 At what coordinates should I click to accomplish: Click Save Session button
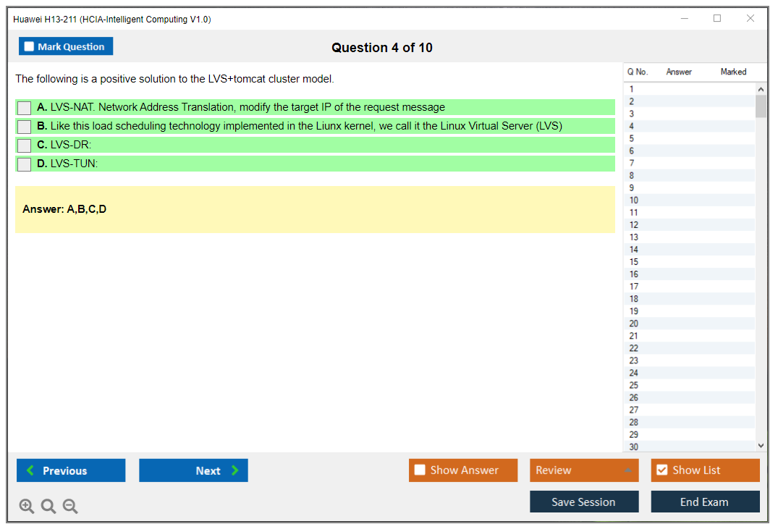point(584,502)
